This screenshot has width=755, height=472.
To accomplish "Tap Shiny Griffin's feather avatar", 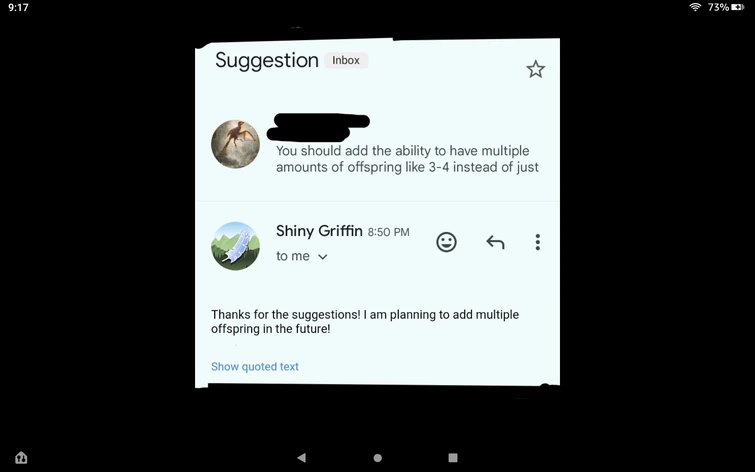I will 235,246.
